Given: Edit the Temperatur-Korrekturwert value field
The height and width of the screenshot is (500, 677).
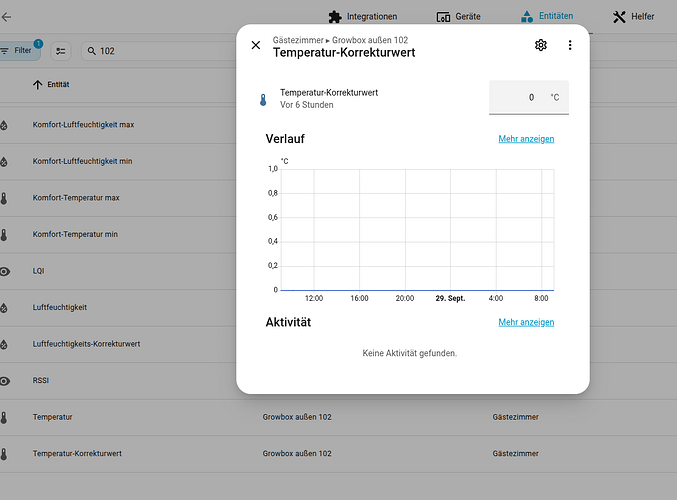Looking at the screenshot, I should (528, 98).
